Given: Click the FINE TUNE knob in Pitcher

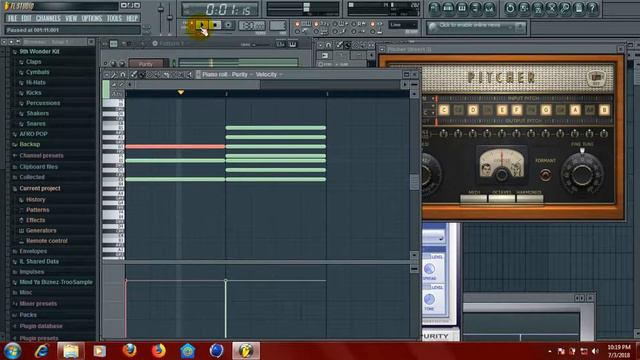Looking at the screenshot, I should pyautogui.click(x=582, y=175).
